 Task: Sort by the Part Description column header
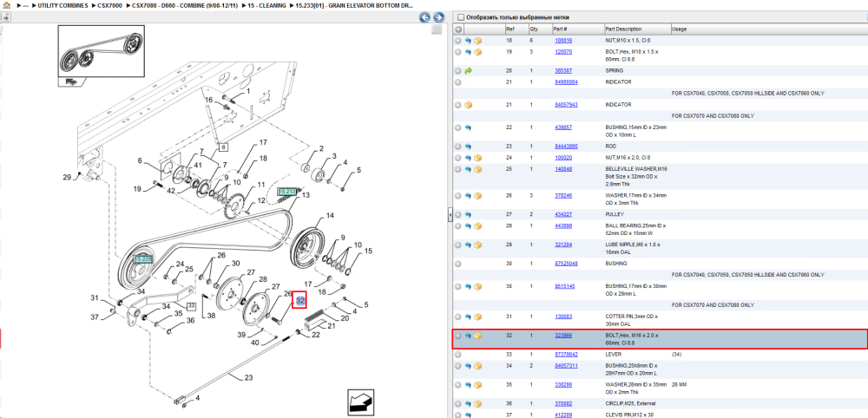(636, 29)
